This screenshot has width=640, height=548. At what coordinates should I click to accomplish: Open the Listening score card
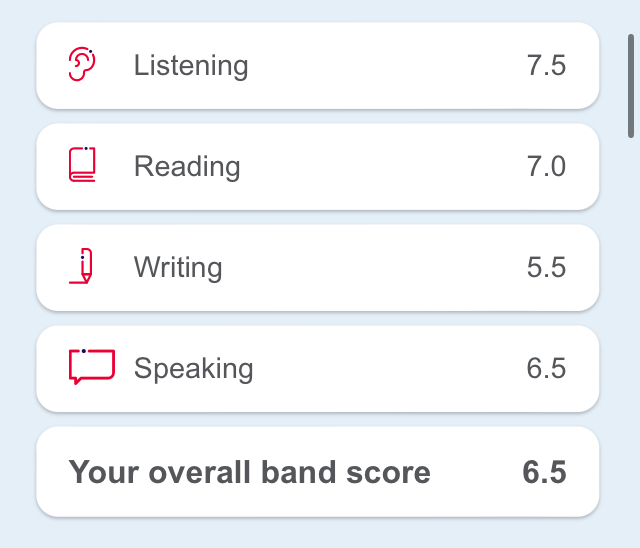[318, 66]
